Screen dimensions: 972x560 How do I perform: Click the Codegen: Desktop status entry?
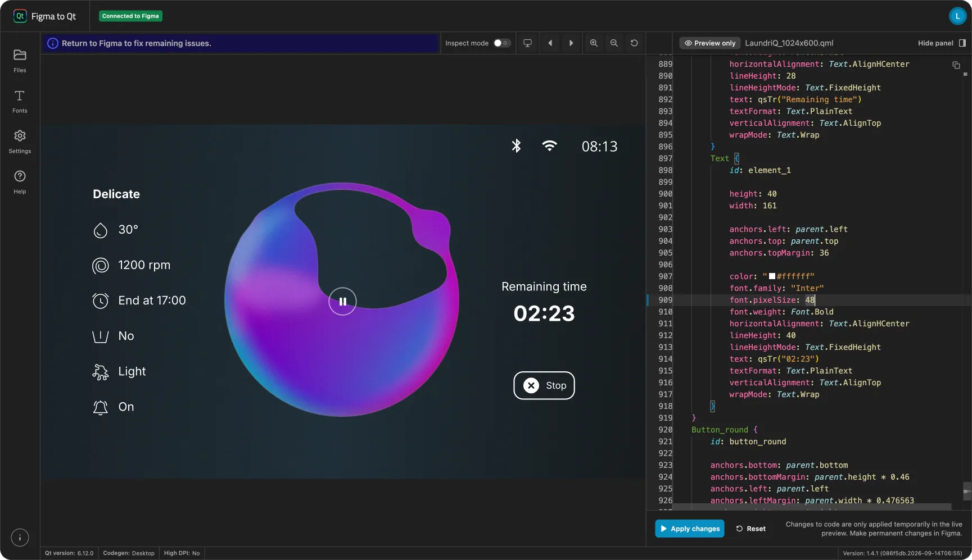[x=129, y=553]
